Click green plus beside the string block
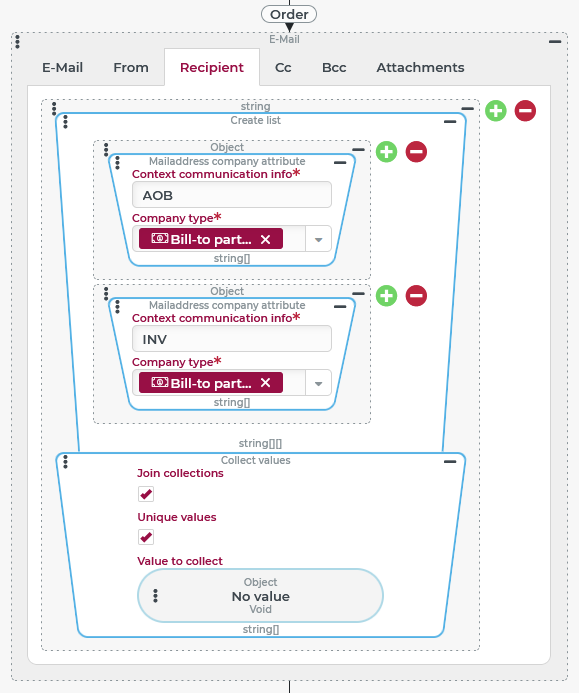Image resolution: width=579 pixels, height=693 pixels. point(496,110)
